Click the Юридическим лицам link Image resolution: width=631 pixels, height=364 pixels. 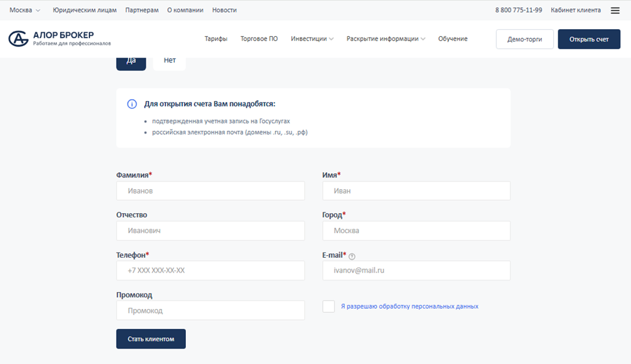click(x=85, y=10)
